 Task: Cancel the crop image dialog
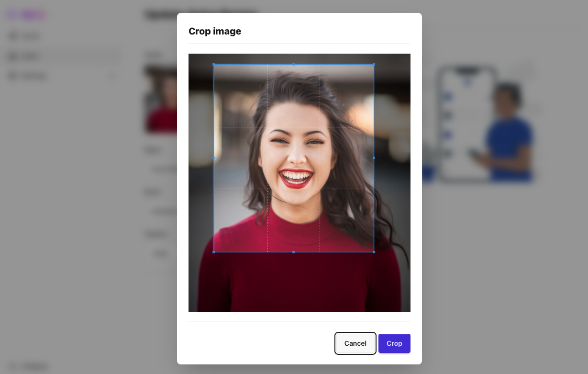[355, 343]
